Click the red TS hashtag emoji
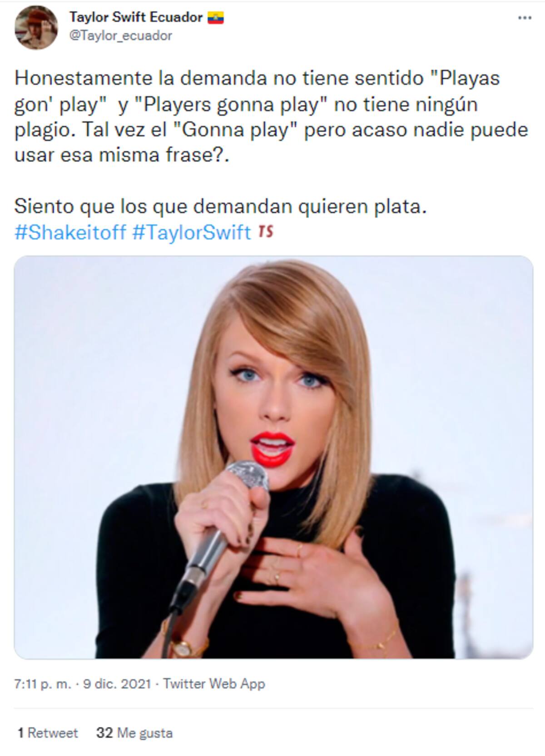 coord(266,232)
